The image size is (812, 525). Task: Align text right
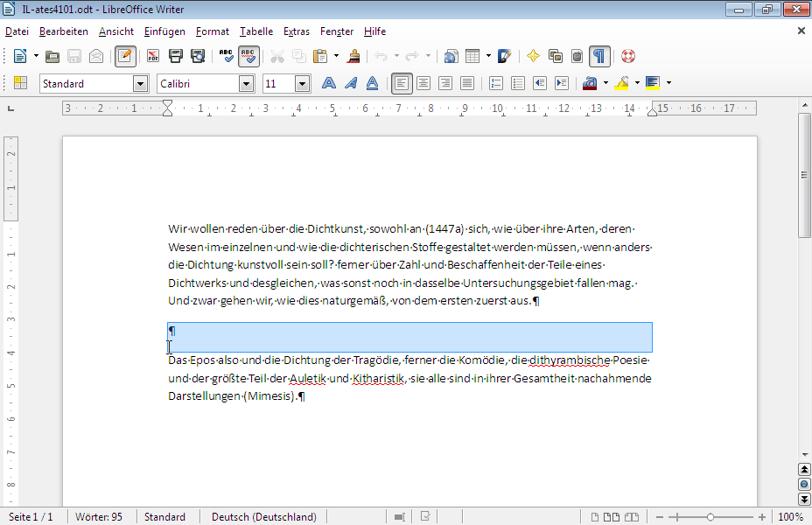[445, 83]
